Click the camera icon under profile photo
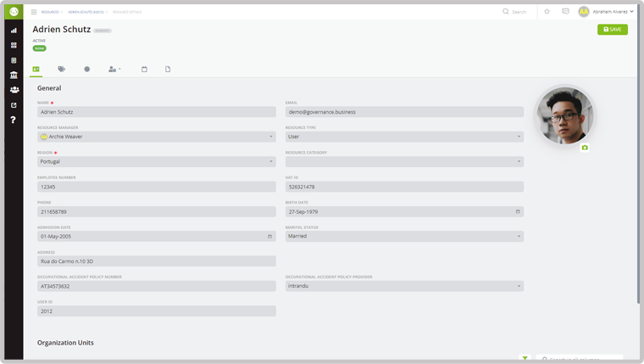The width and height of the screenshot is (644, 364). [x=585, y=148]
